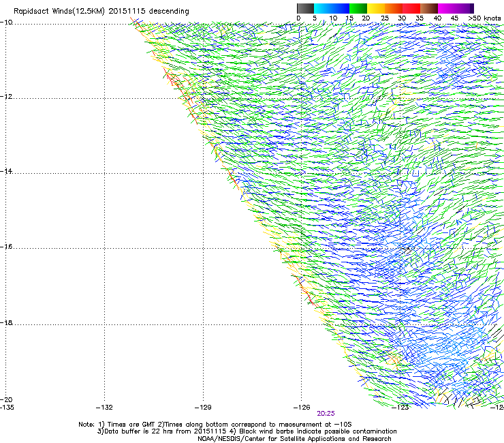Click the longitude label '-135'

coord(7,408)
